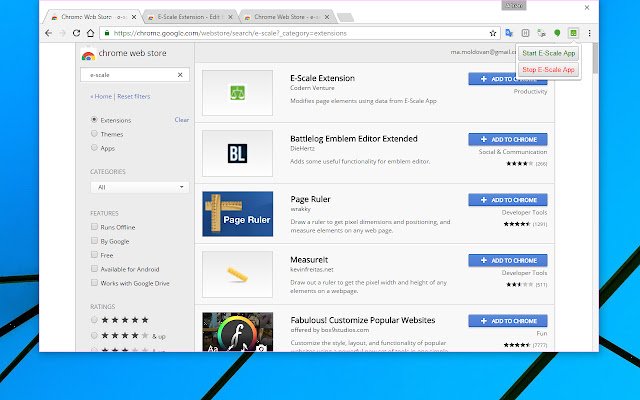The width and height of the screenshot is (640, 400).
Task: Open E-Scale Extension title
Action: click(x=322, y=78)
